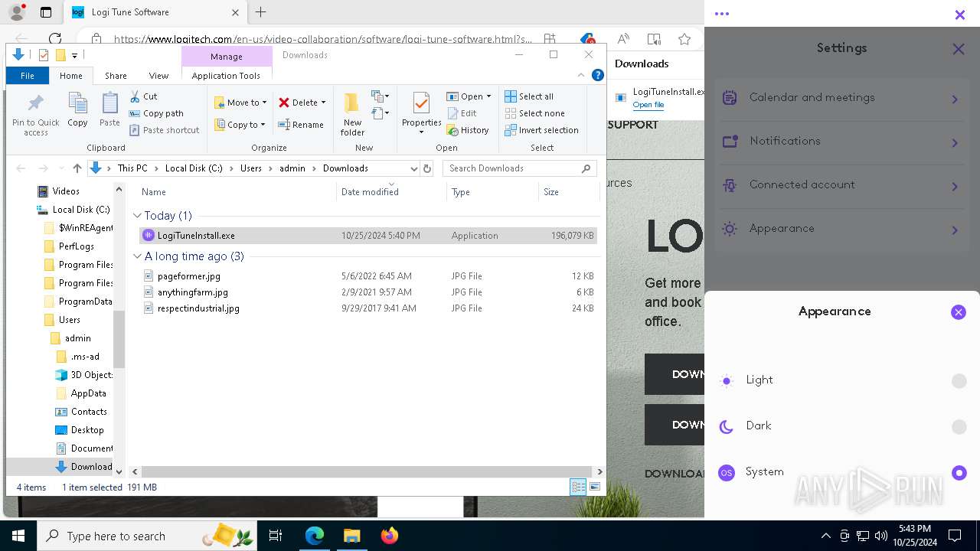The width and height of the screenshot is (980, 551).
Task: Click the Edit ribbon item
Action: click(462, 113)
